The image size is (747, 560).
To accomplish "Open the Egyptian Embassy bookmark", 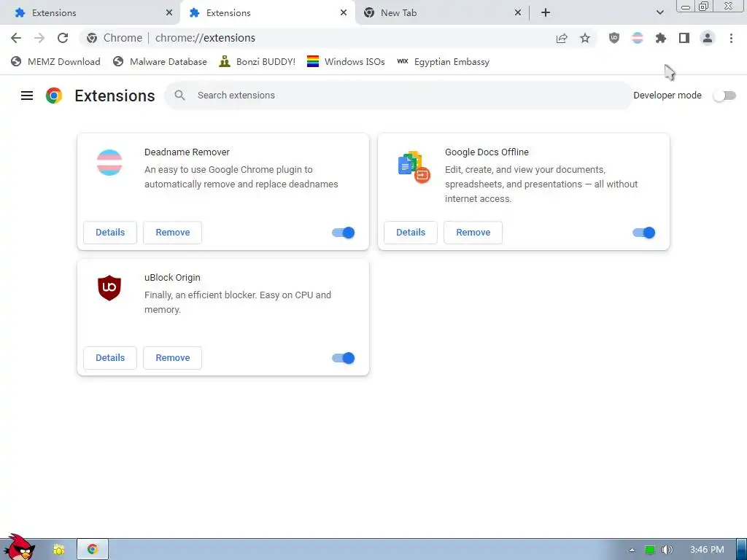I will click(x=443, y=61).
